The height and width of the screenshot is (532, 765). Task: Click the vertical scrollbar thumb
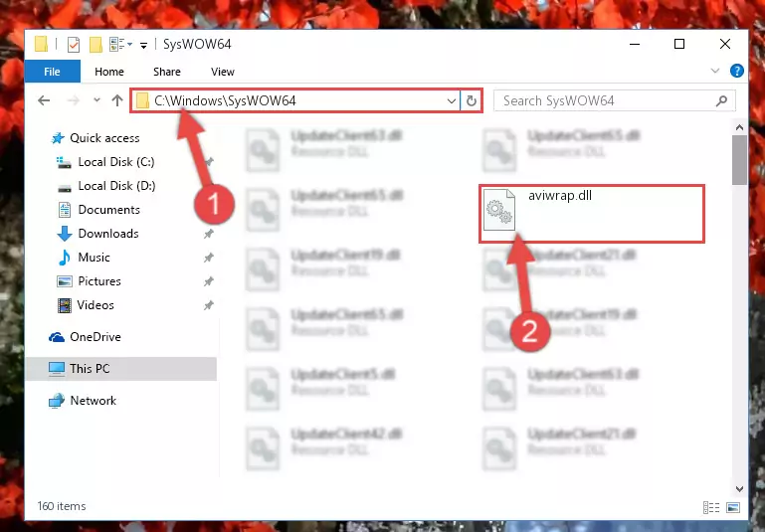pos(739,160)
